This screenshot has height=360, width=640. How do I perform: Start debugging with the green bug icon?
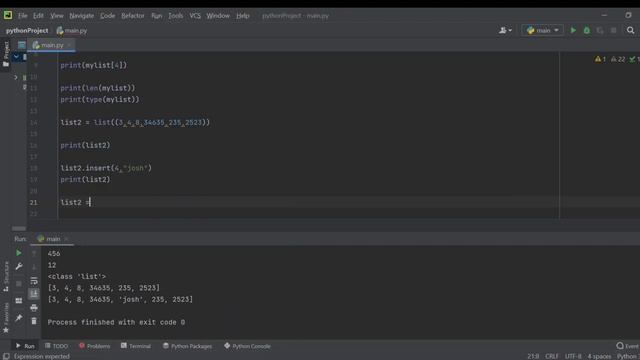click(x=587, y=30)
